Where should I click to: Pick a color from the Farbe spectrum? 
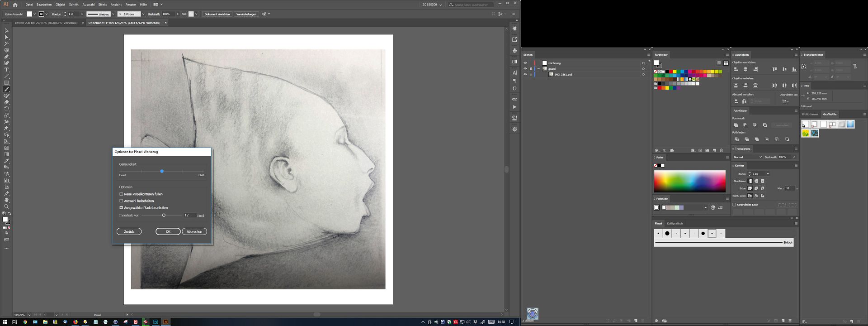click(x=689, y=181)
